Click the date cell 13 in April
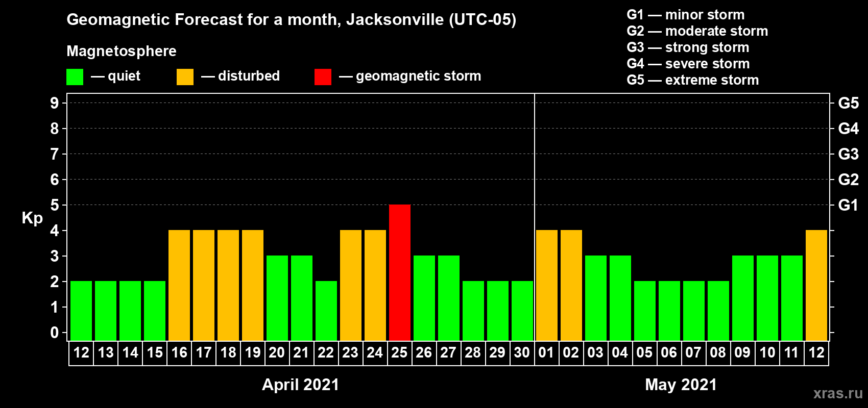868x408 pixels. (x=105, y=353)
